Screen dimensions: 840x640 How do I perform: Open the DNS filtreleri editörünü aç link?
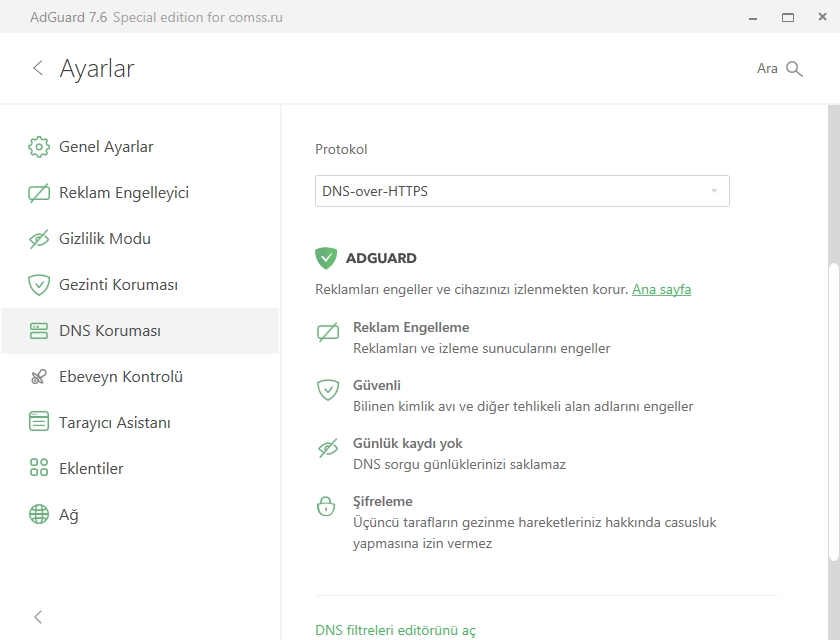click(395, 630)
